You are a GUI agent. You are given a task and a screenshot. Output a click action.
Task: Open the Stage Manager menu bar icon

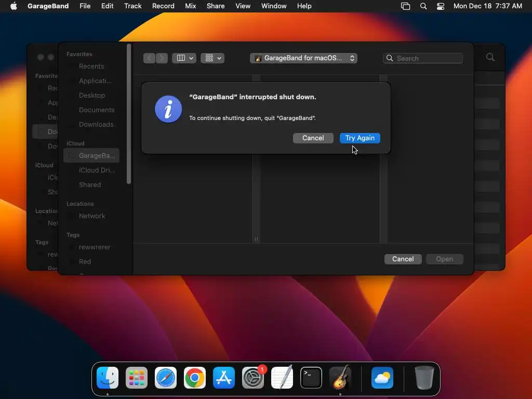click(x=405, y=6)
